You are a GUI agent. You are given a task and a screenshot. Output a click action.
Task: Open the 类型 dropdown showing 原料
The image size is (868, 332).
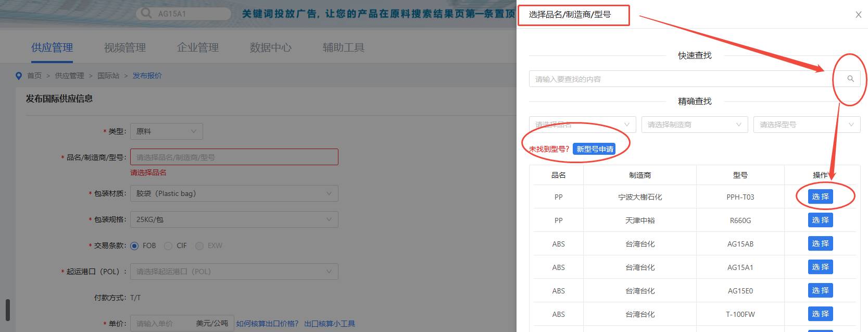167,131
